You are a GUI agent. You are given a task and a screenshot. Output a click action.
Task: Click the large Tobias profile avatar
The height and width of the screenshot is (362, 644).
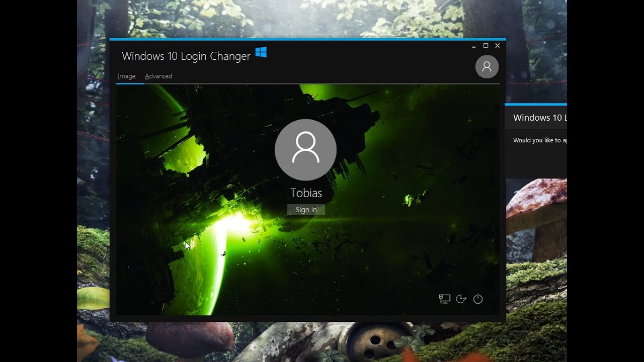click(x=306, y=150)
